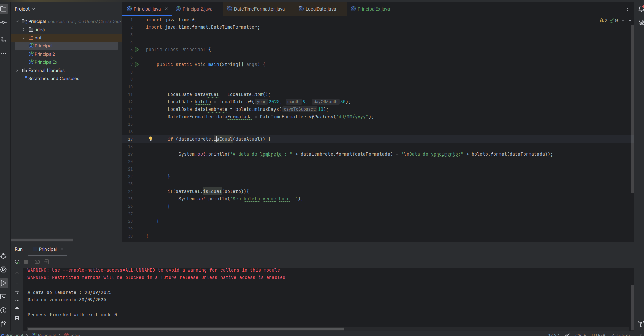This screenshot has height=336, width=644.
Task: Open the editor tabs options menu
Action: click(x=628, y=9)
